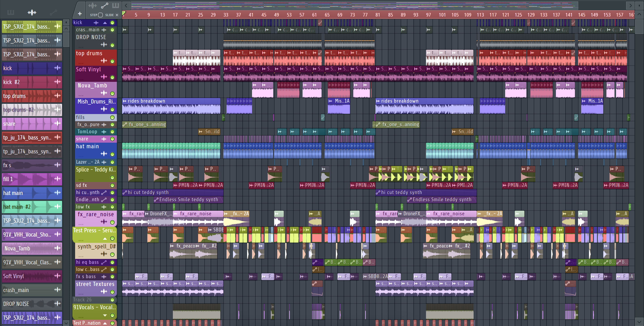Show automation clips in the picker panel

53,13
